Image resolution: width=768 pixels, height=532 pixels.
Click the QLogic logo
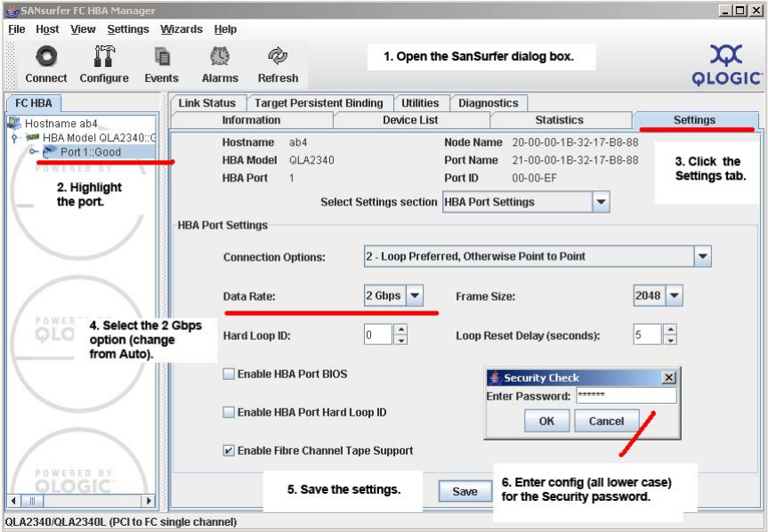(726, 65)
